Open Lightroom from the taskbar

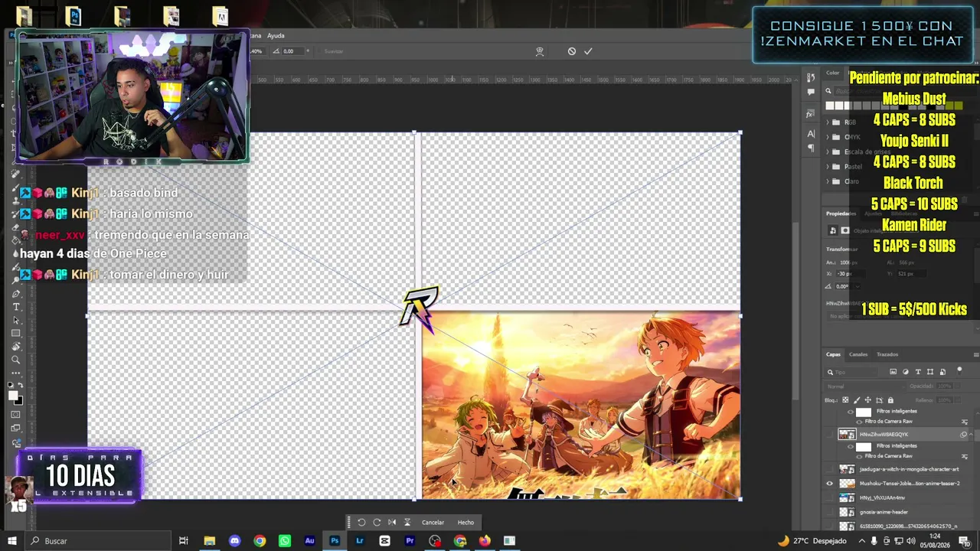[x=359, y=541]
